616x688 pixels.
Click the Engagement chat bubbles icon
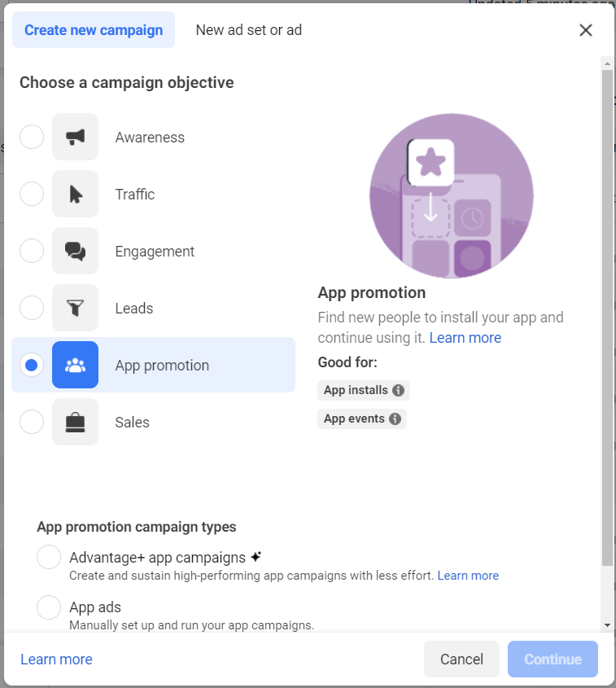(75, 251)
